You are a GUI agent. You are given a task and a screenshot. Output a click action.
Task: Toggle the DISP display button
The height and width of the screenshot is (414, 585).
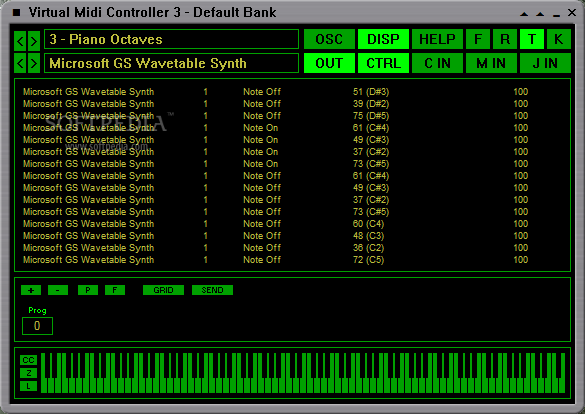pyautogui.click(x=383, y=39)
